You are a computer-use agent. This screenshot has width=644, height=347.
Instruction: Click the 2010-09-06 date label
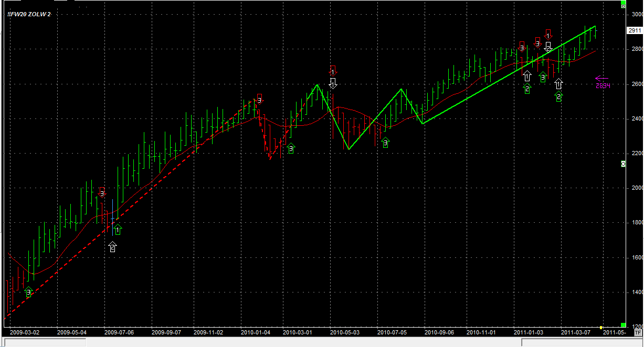coord(438,332)
